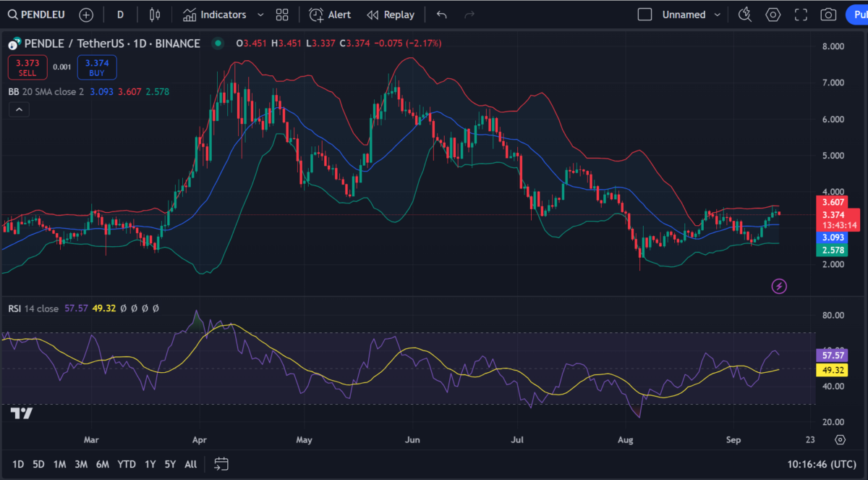Open the time axis settings gear
This screenshot has height=480, width=868.
pyautogui.click(x=840, y=439)
